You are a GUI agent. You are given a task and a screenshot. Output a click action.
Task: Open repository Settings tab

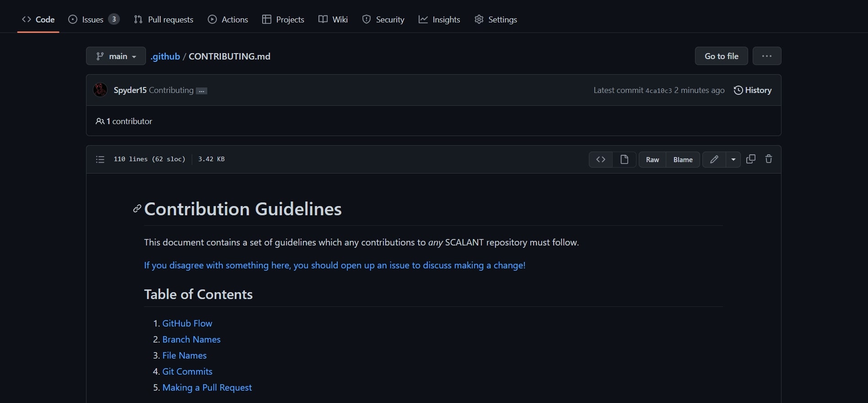[496, 19]
